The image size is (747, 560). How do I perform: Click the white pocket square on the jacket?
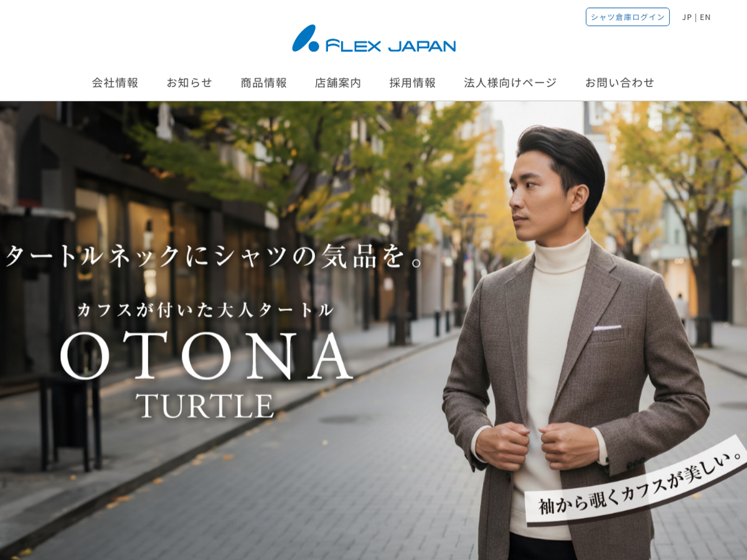[607, 327]
